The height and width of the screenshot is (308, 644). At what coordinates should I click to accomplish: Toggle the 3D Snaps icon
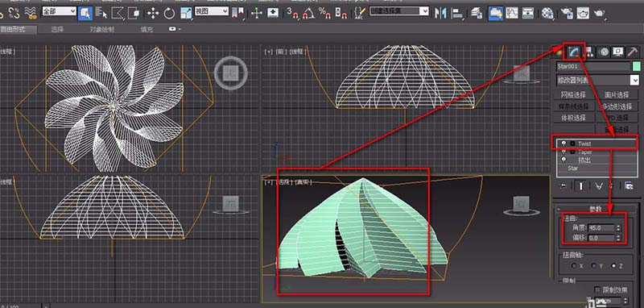click(x=292, y=13)
